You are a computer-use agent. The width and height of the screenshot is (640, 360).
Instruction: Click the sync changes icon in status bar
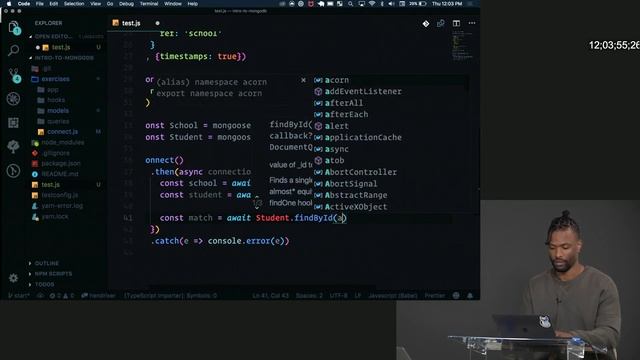click(x=40, y=296)
